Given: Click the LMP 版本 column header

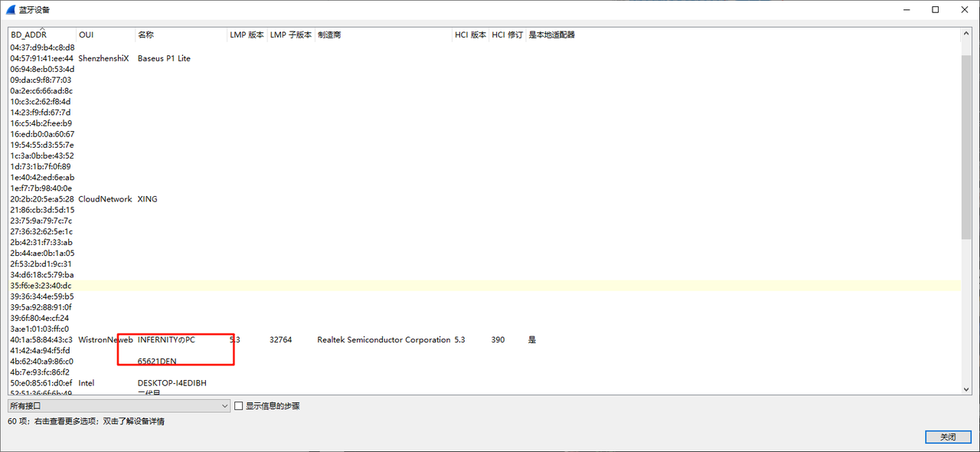Looking at the screenshot, I should (x=247, y=35).
